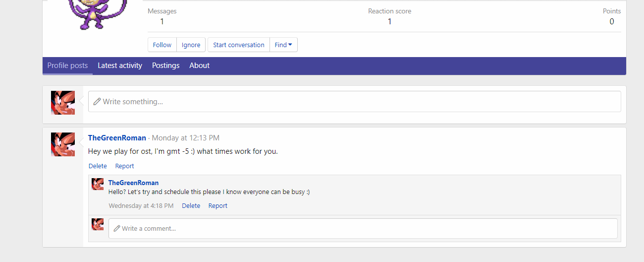644x262 pixels.
Task: Click the Points count value
Action: click(x=612, y=21)
